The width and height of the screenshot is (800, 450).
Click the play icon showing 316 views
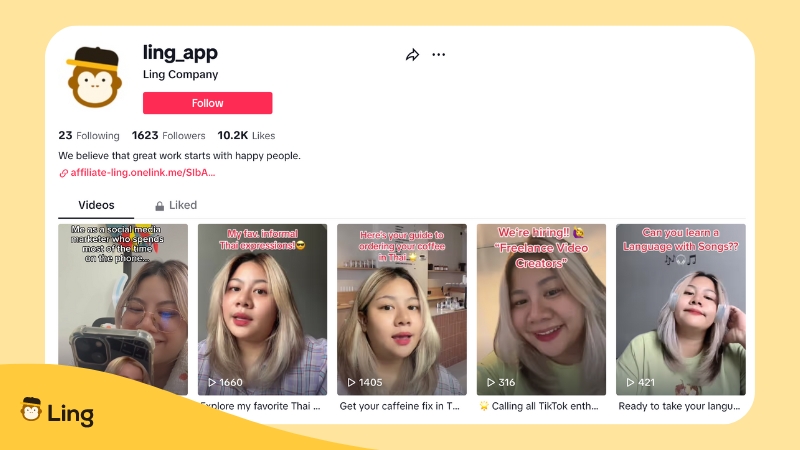coord(491,382)
